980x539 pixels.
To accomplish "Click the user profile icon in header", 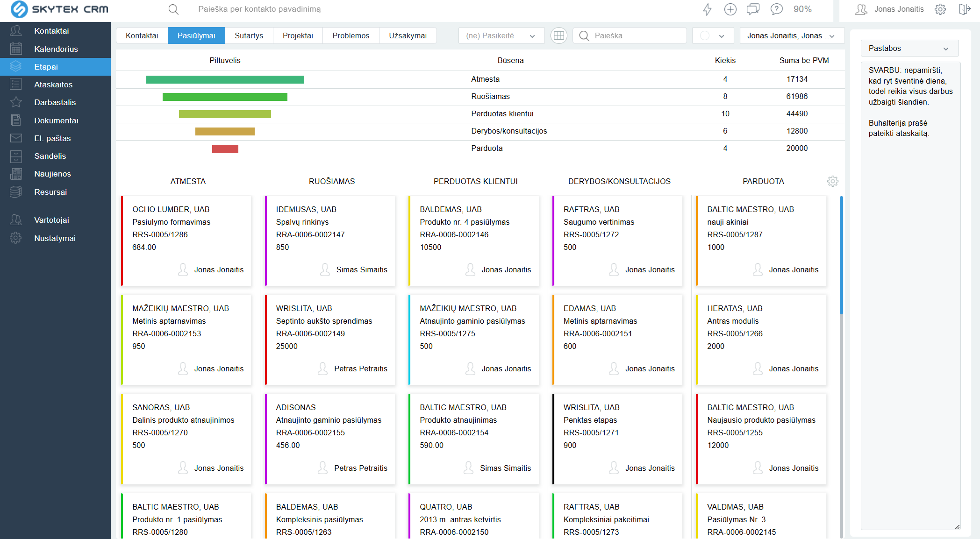I will click(861, 9).
